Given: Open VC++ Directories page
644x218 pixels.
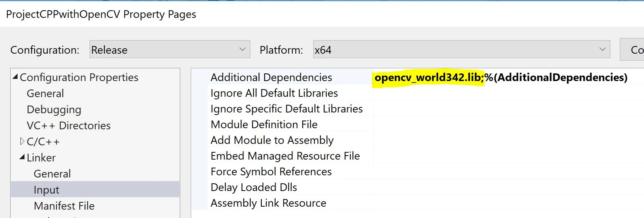Looking at the screenshot, I should tap(69, 126).
